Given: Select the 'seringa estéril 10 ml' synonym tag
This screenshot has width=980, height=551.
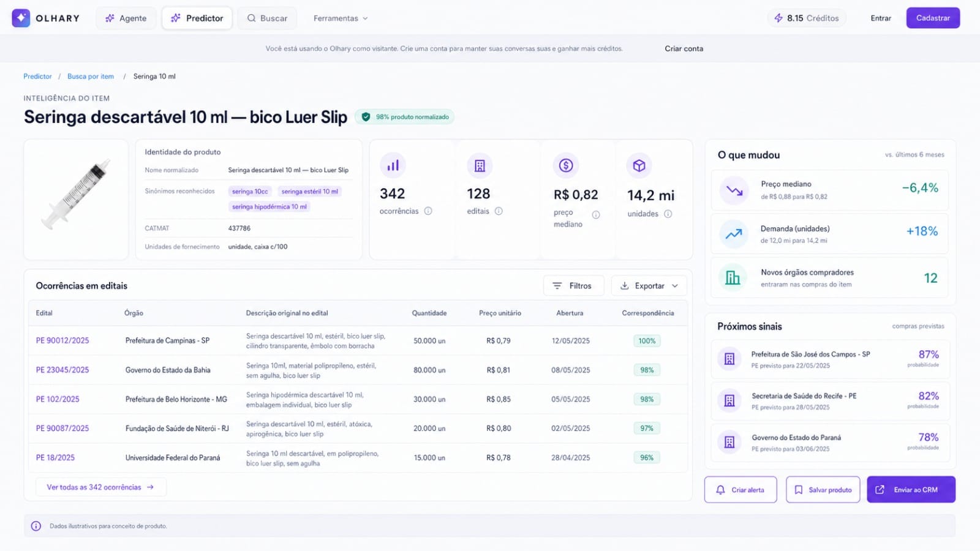Looking at the screenshot, I should (310, 192).
